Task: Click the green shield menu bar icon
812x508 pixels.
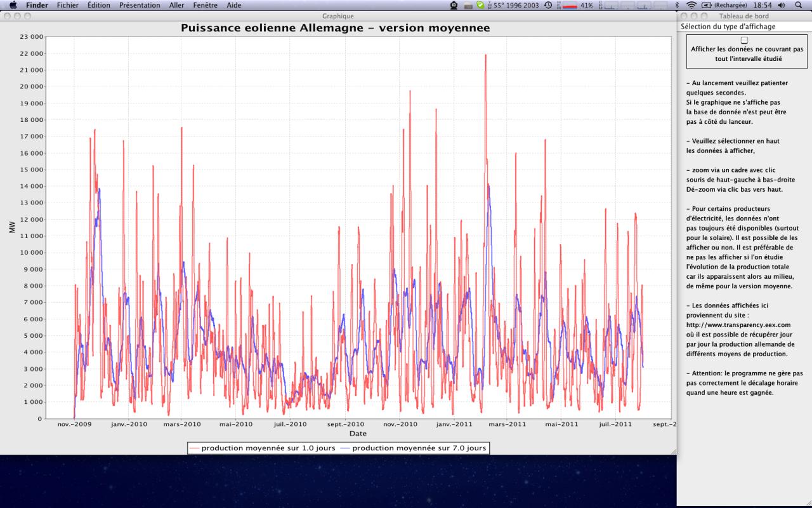Action: point(480,5)
